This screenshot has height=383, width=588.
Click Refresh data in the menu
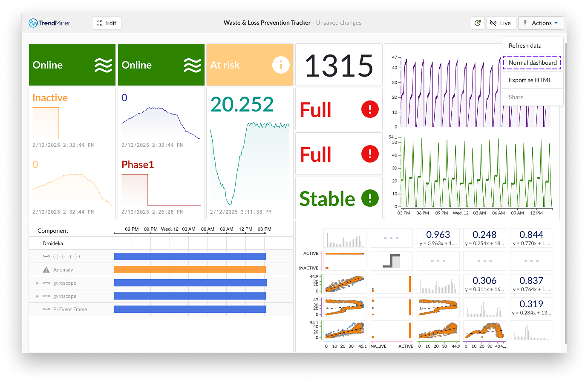coord(525,45)
